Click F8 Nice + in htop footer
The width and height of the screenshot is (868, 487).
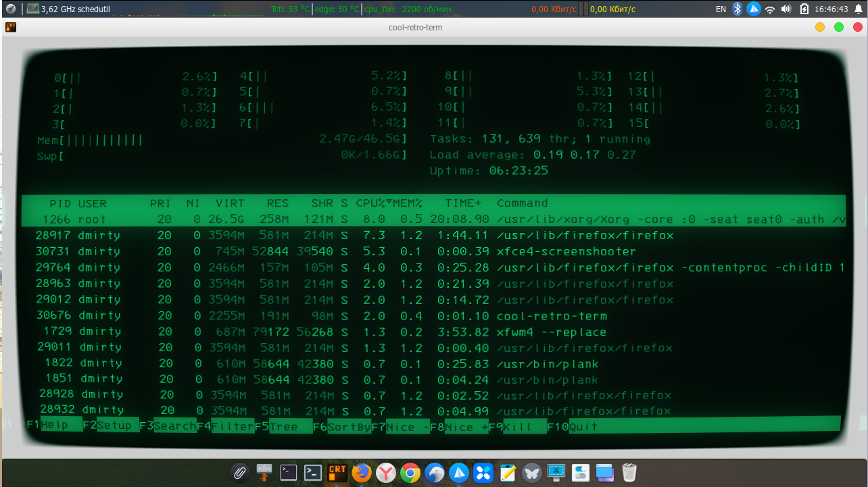[459, 426]
